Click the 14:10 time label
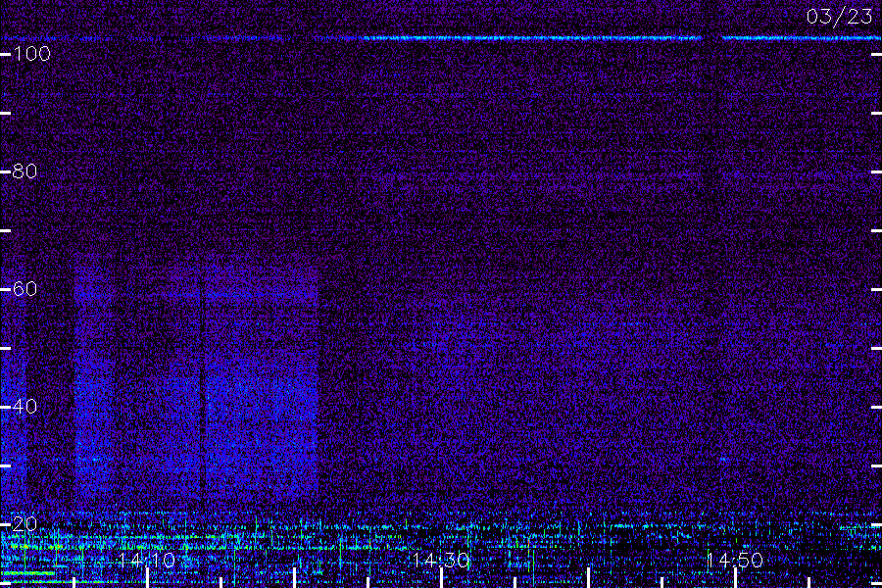This screenshot has width=882, height=588. 147,560
